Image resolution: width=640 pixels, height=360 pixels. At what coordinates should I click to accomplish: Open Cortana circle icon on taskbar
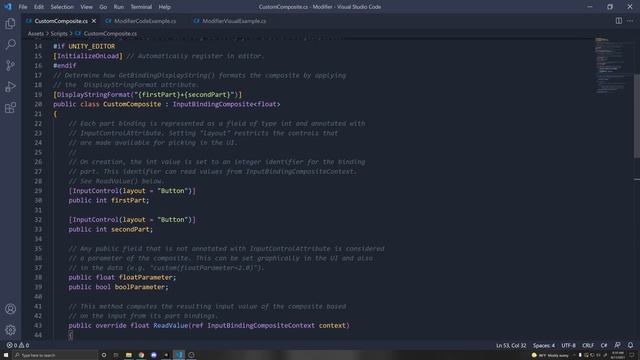104,355
